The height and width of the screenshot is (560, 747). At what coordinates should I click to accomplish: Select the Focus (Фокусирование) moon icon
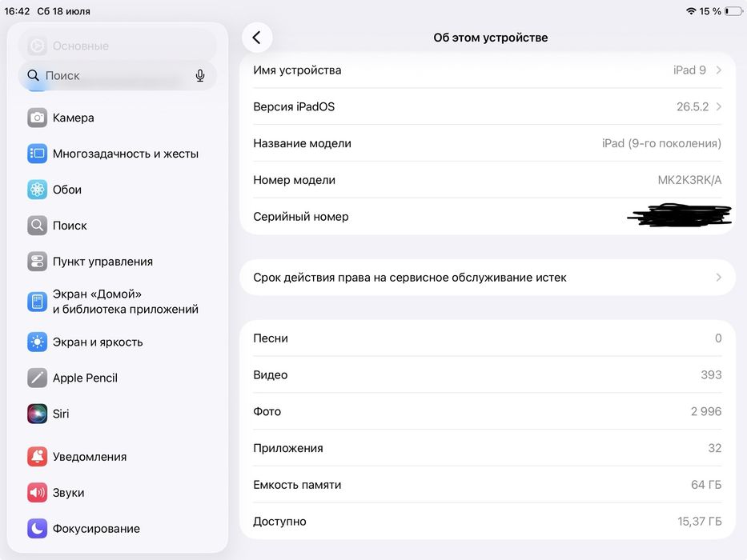[x=37, y=529]
